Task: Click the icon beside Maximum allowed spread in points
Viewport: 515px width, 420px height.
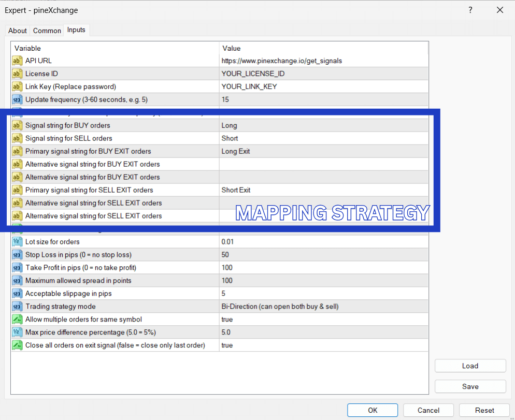Action: (17, 281)
